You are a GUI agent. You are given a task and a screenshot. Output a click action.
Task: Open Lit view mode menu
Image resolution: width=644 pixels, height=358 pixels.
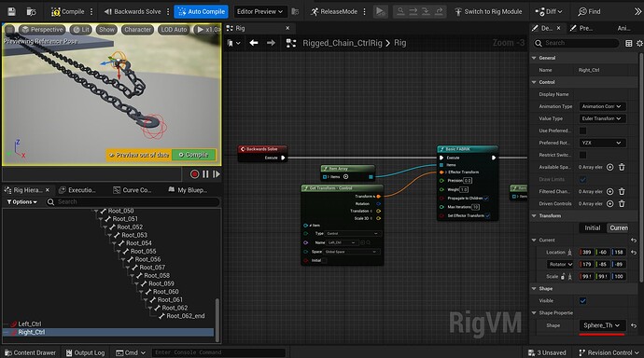(81, 30)
